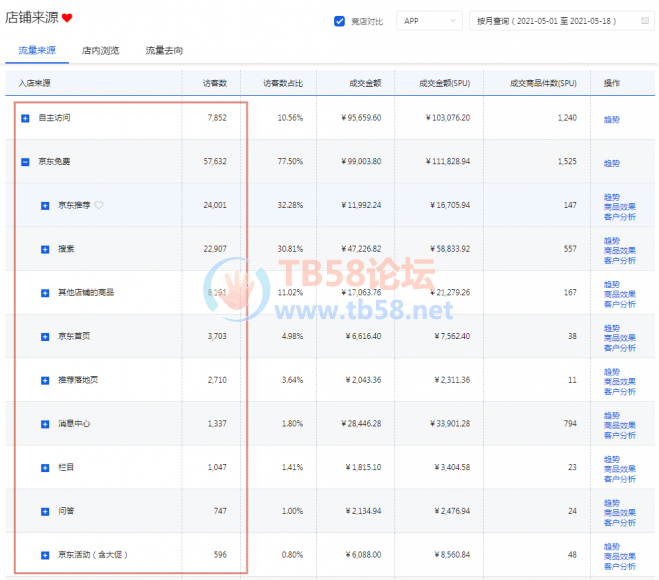Switch to the 流量去向 tab
659x580 pixels.
[164, 50]
